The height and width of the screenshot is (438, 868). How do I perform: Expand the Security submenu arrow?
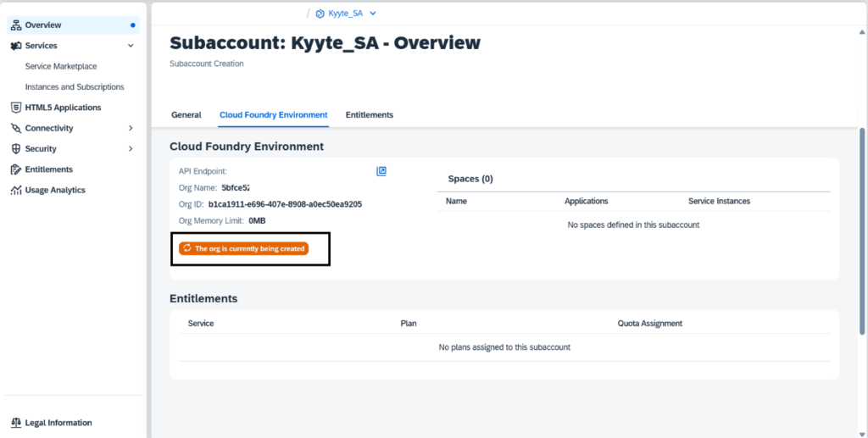pos(131,149)
